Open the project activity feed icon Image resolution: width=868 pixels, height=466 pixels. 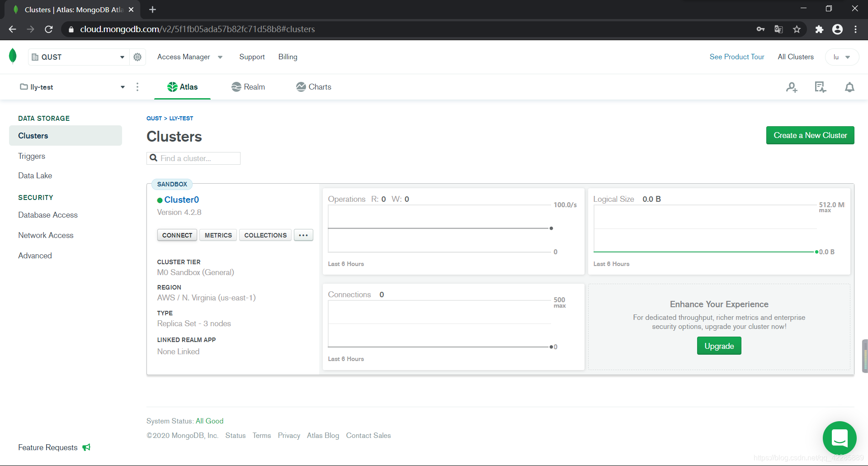821,87
